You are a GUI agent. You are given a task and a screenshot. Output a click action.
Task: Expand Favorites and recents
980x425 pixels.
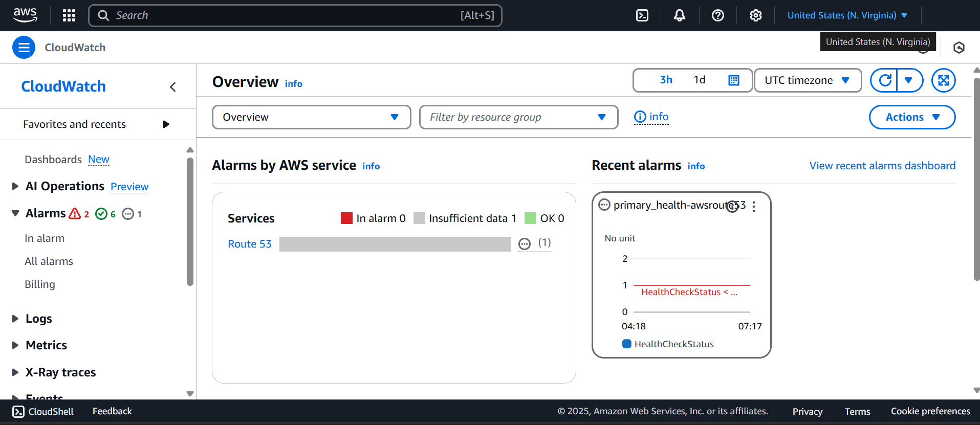[x=96, y=124]
